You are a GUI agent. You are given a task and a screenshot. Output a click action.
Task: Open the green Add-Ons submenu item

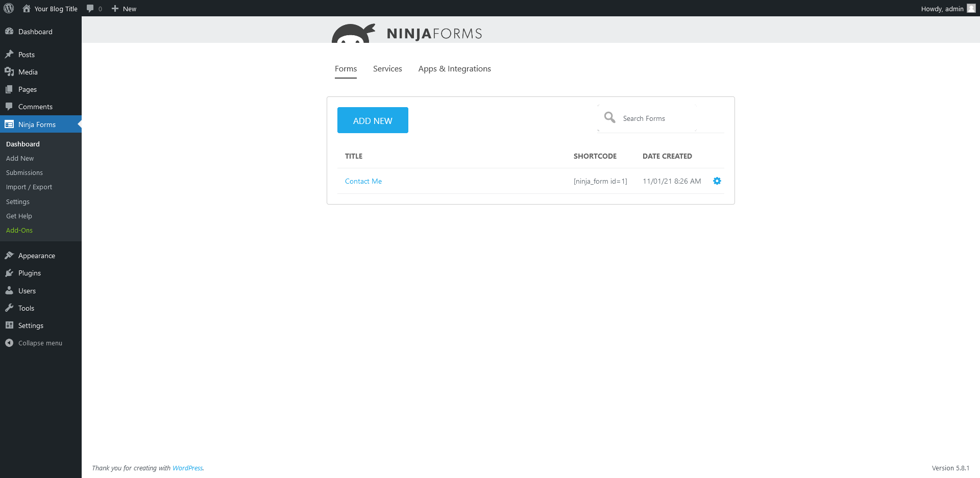pos(19,230)
